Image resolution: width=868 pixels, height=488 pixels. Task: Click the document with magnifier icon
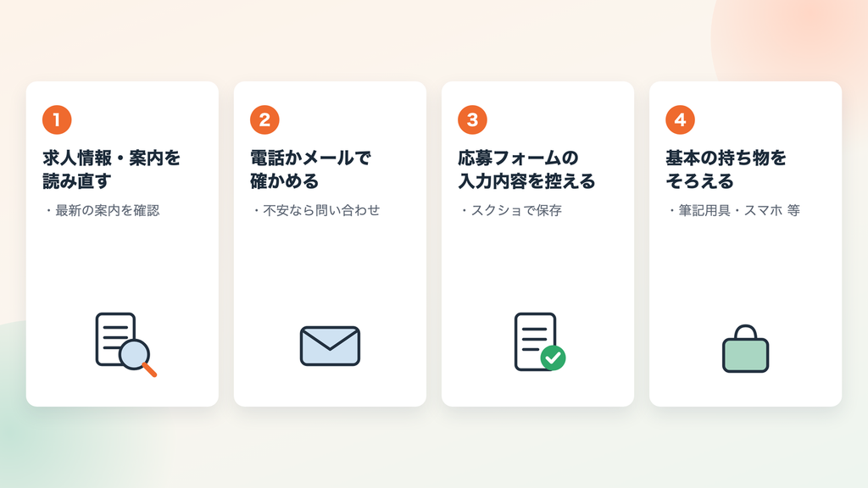coord(125,344)
